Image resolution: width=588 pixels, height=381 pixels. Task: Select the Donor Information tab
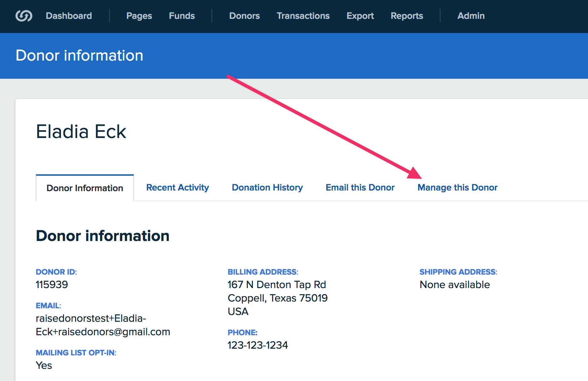tap(85, 188)
